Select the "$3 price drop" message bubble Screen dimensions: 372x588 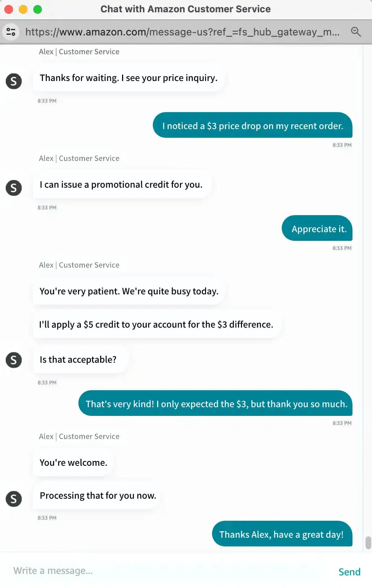[x=252, y=125]
